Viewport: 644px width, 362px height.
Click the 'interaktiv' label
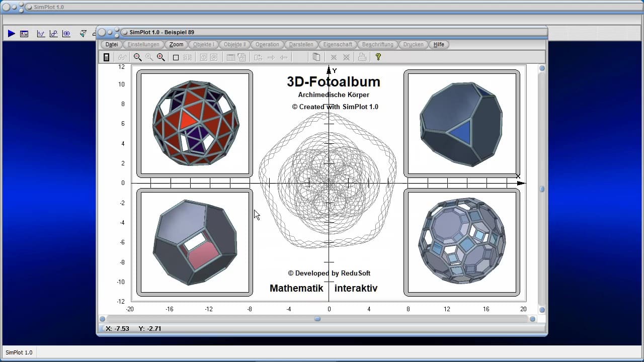click(x=356, y=288)
